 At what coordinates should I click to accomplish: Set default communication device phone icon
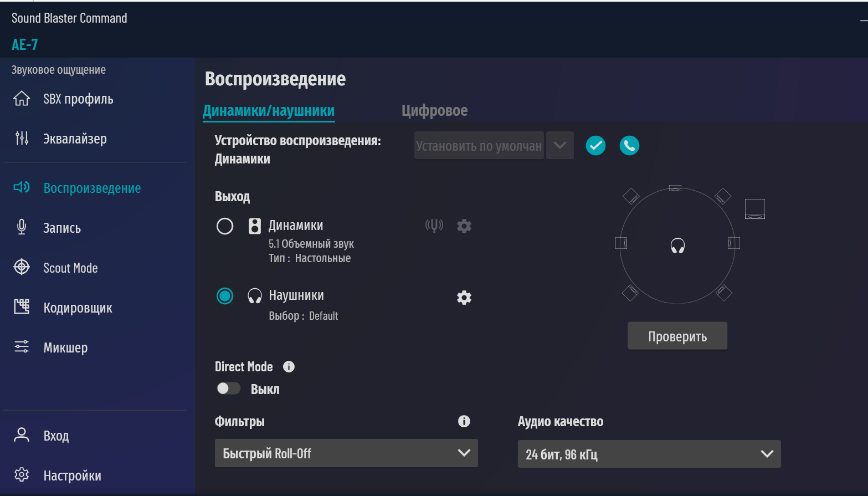click(629, 146)
